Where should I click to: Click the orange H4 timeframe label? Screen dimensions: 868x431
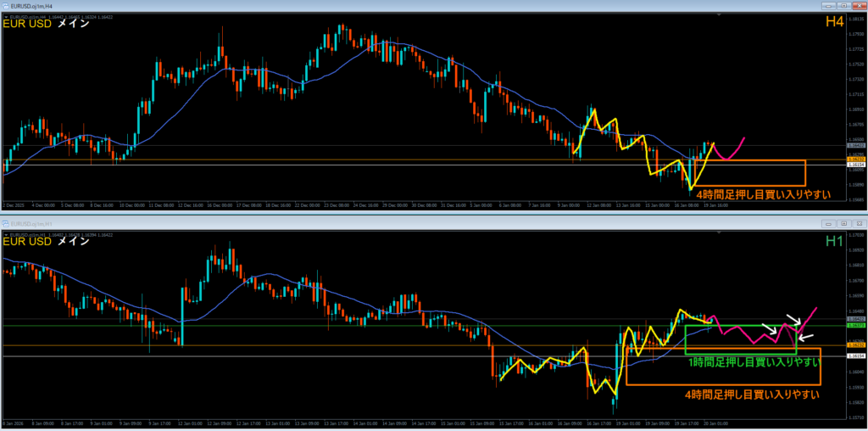(x=835, y=24)
